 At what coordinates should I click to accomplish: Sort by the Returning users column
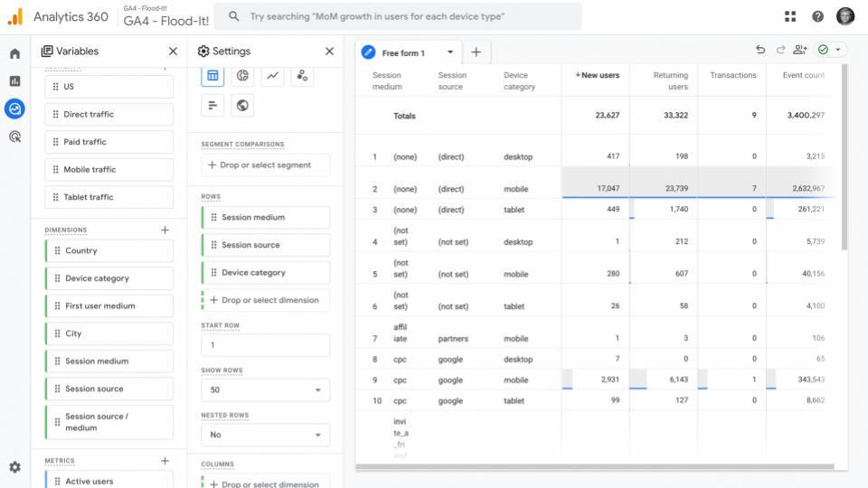pos(670,81)
